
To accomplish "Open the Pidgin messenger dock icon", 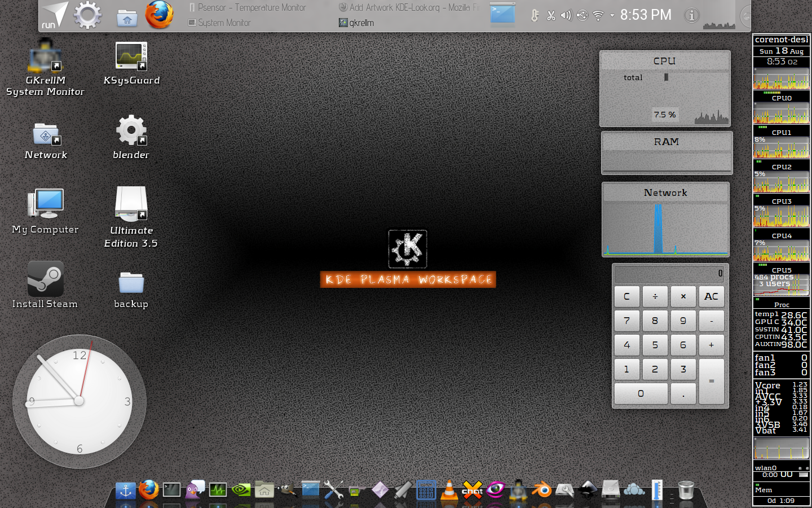I will coord(195,490).
